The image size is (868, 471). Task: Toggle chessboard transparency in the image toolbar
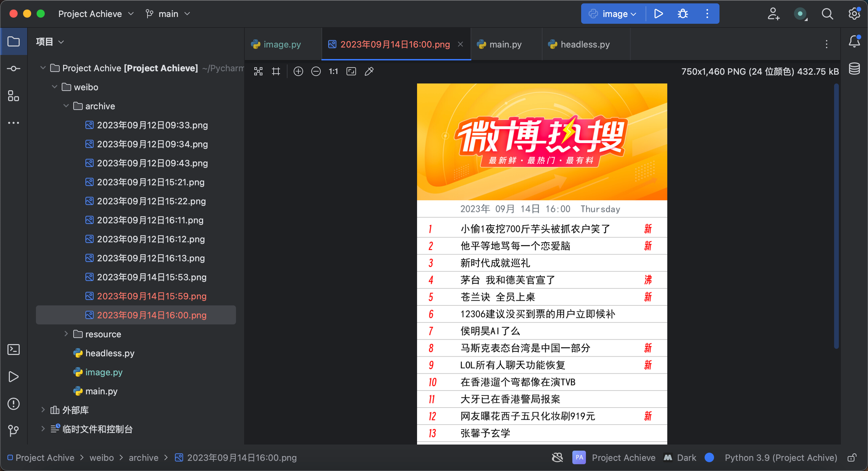point(258,71)
